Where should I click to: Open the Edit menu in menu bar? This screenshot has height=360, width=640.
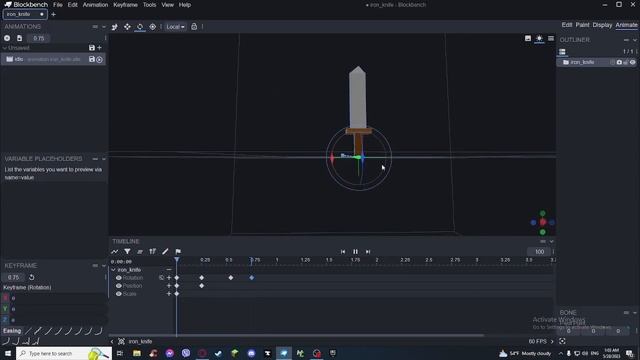pyautogui.click(x=72, y=5)
